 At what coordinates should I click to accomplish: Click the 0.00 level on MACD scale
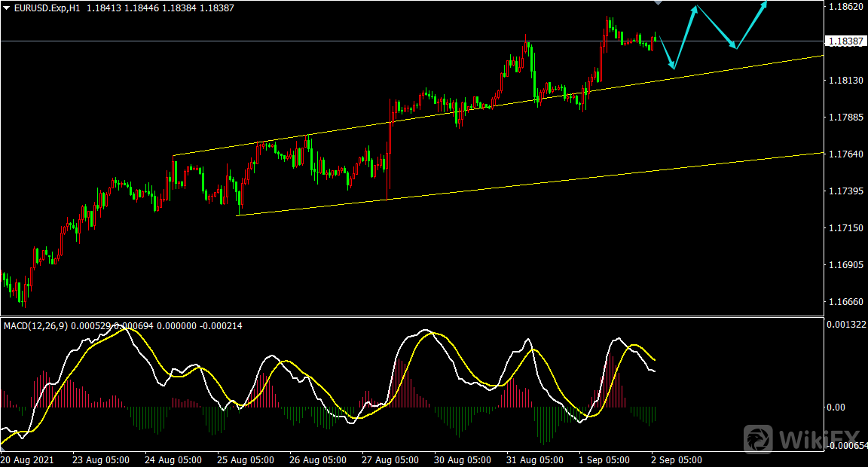tap(835, 407)
